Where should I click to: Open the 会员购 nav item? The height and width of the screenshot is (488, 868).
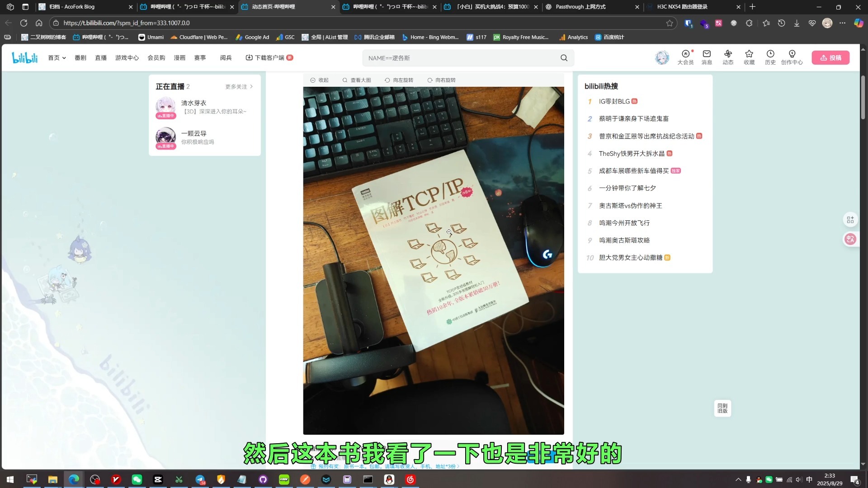pos(156,58)
